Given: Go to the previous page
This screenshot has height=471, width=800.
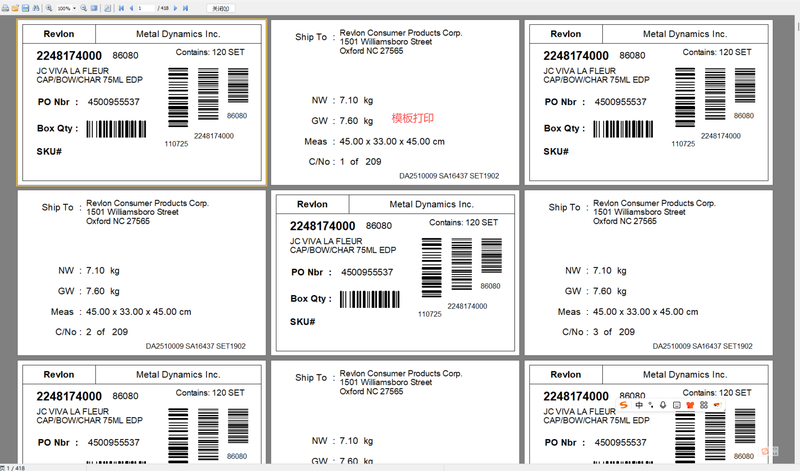Looking at the screenshot, I should 132,8.
